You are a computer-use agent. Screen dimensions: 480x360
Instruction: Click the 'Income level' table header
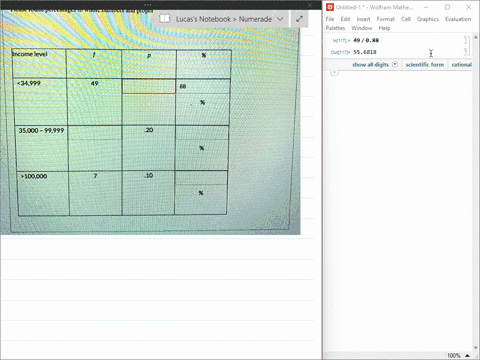(30, 54)
